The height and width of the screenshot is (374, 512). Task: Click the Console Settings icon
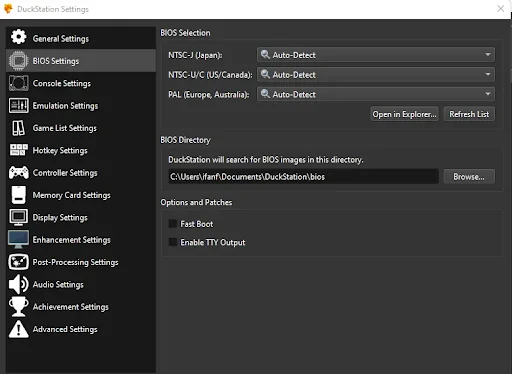[18, 83]
